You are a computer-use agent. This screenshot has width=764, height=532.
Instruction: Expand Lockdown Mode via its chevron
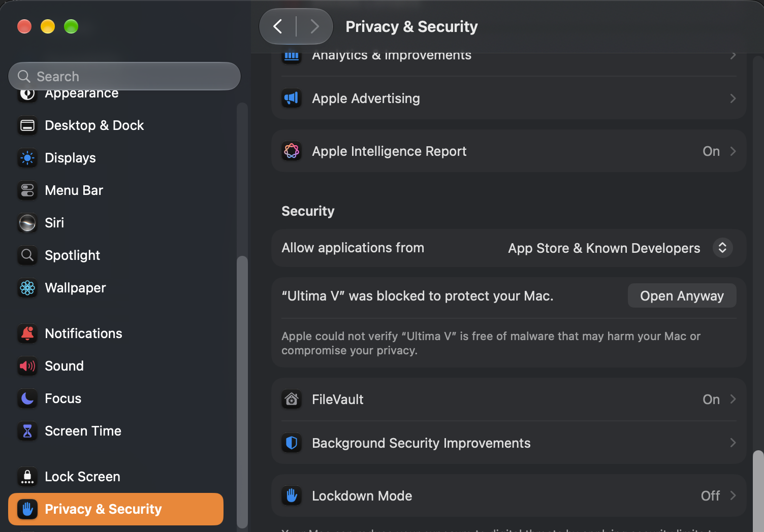point(733,496)
